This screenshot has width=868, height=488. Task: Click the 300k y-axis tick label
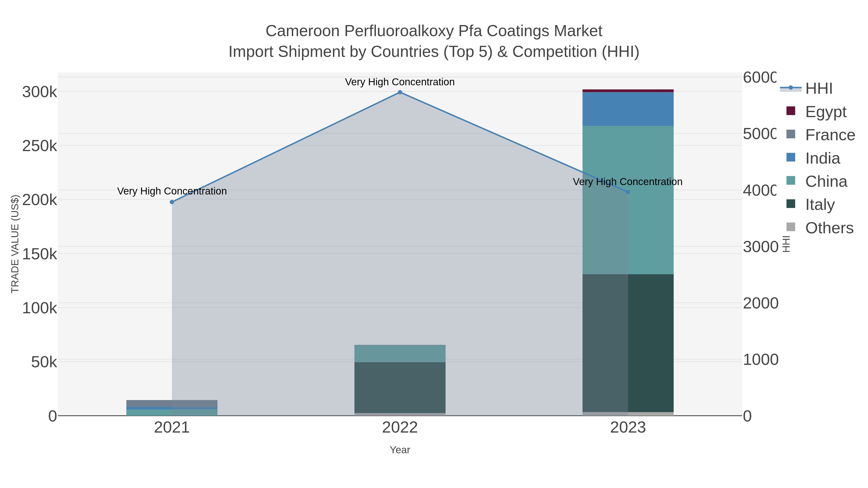tap(40, 92)
